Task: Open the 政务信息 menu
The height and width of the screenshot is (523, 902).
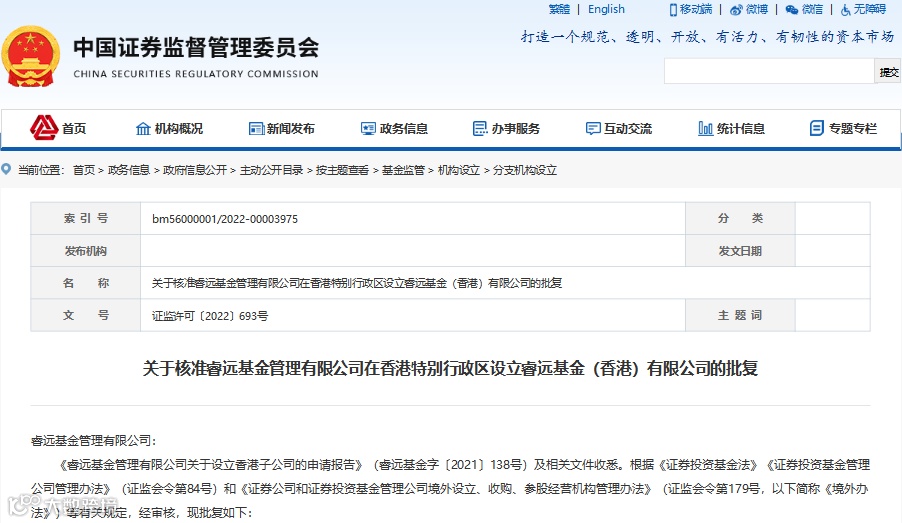Action: (404, 129)
